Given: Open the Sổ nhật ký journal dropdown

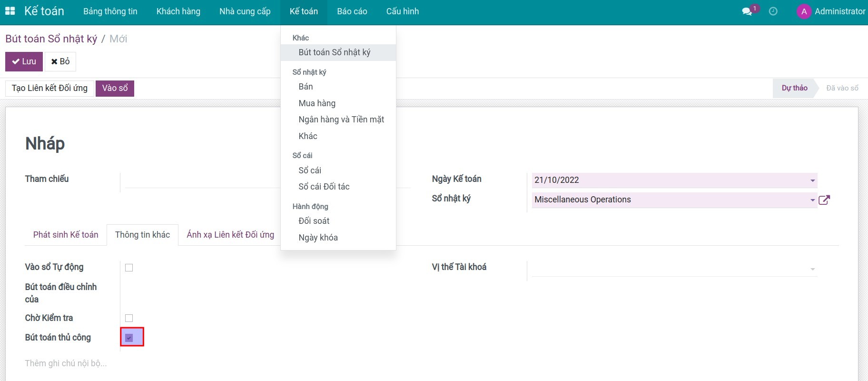Looking at the screenshot, I should [812, 200].
